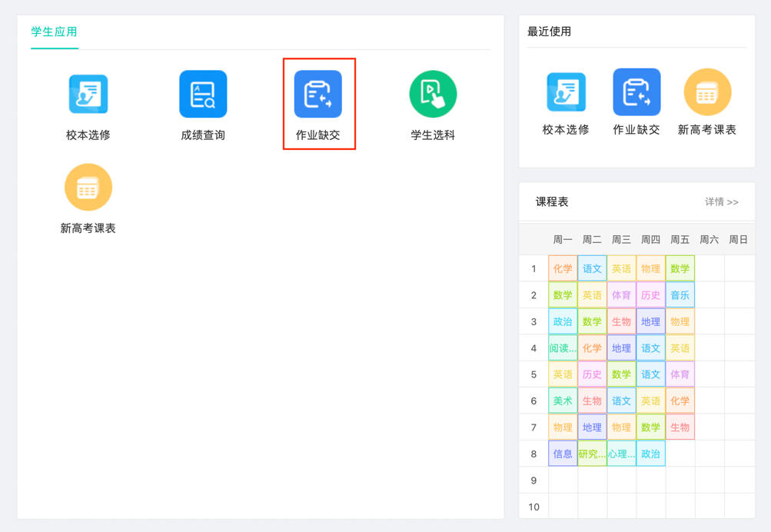771x532 pixels.
Task: Click the truncated 心理... class on Wednesday
Action: [x=621, y=454]
